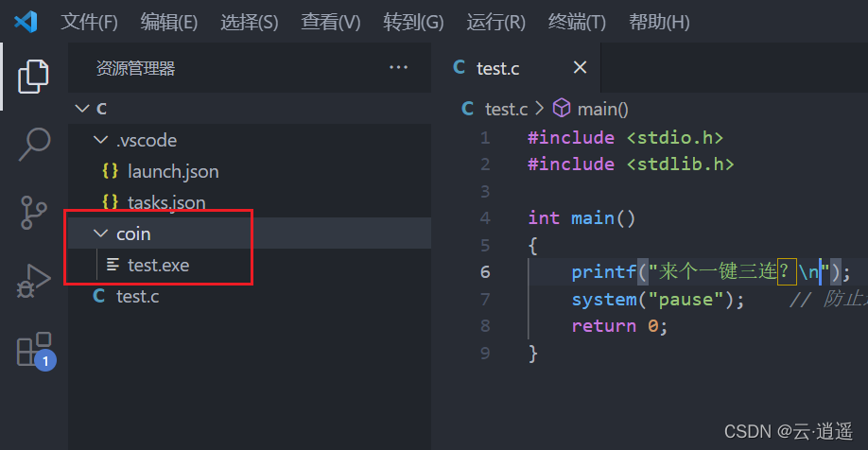Open the 终端(T) menu
Screen dimensions: 868x450
point(577,22)
